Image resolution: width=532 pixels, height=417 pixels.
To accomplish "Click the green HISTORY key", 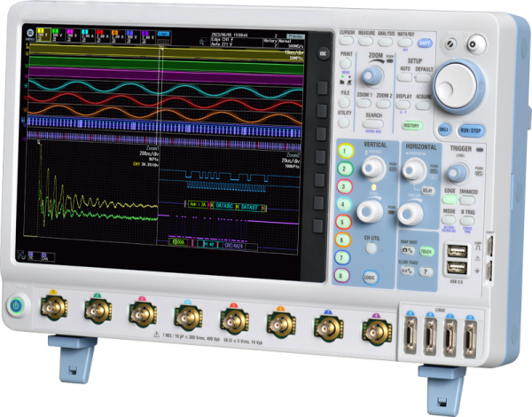I will [411, 126].
